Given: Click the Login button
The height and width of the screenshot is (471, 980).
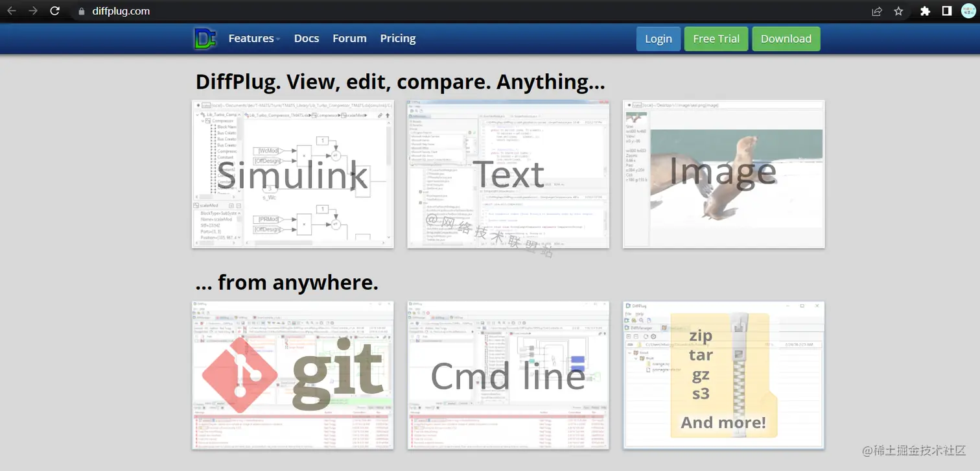Looking at the screenshot, I should point(659,39).
